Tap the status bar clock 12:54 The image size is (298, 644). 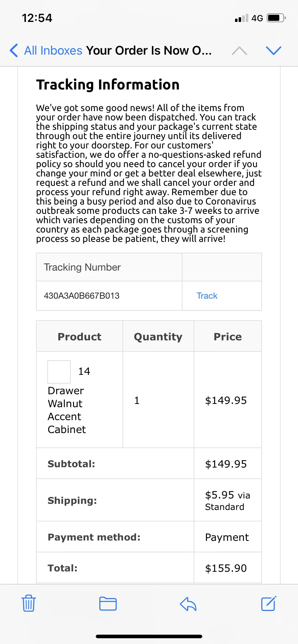tap(37, 18)
